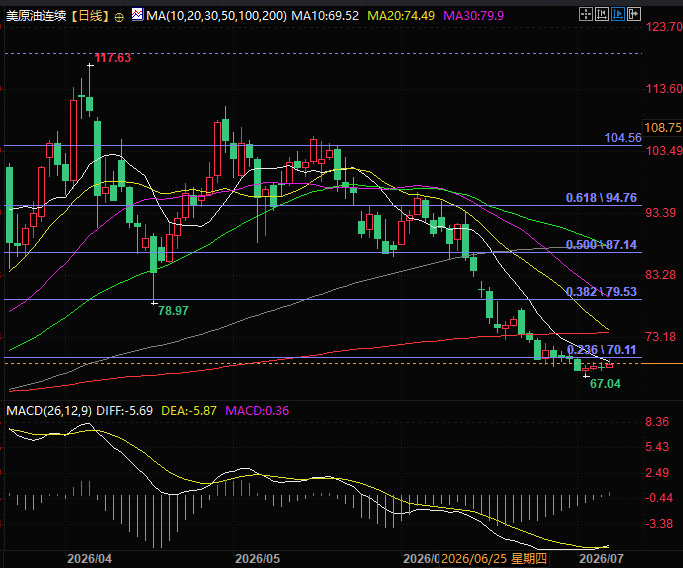Click the 123.70 price axis value

(664, 27)
